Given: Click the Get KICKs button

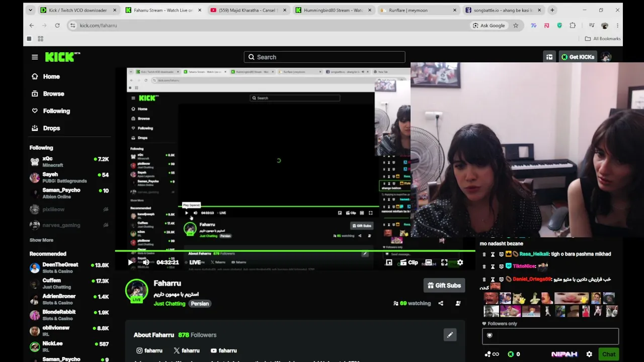Looking at the screenshot, I should point(578,57).
